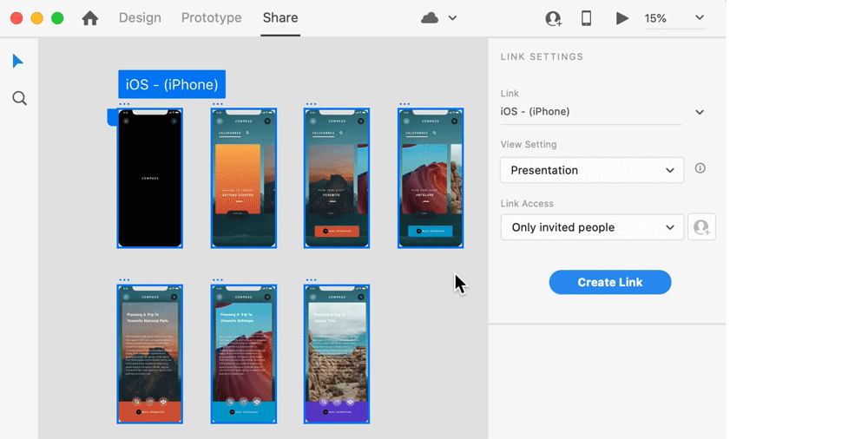Open mobile device preview icon

(587, 18)
